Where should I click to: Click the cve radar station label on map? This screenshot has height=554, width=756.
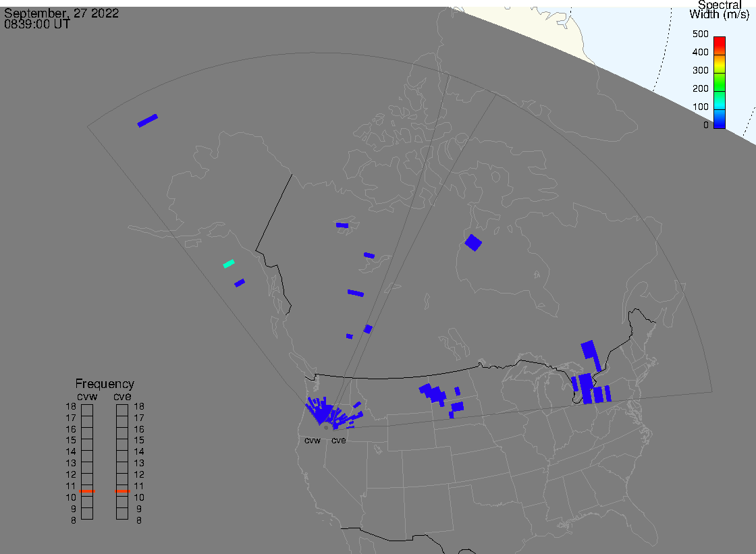click(x=338, y=440)
